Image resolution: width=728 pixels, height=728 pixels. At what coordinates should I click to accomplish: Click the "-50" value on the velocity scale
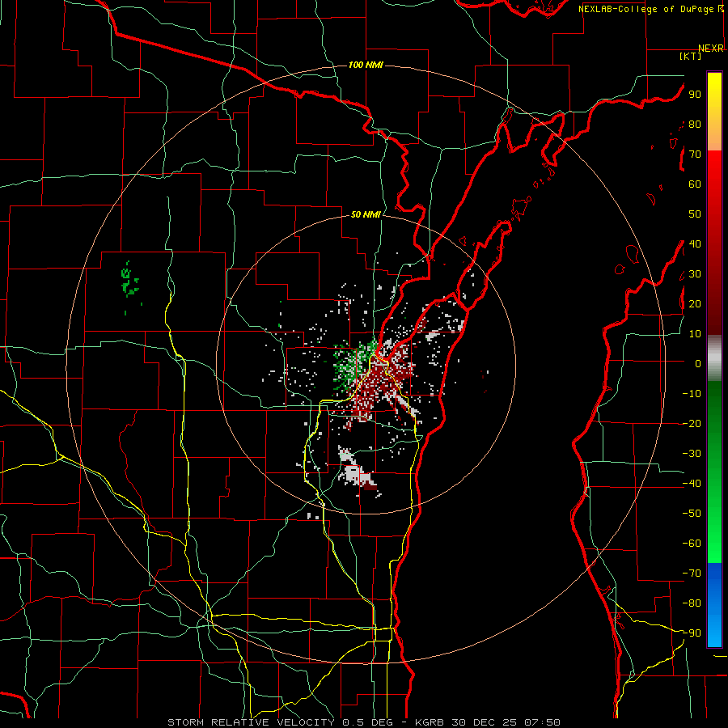click(692, 514)
